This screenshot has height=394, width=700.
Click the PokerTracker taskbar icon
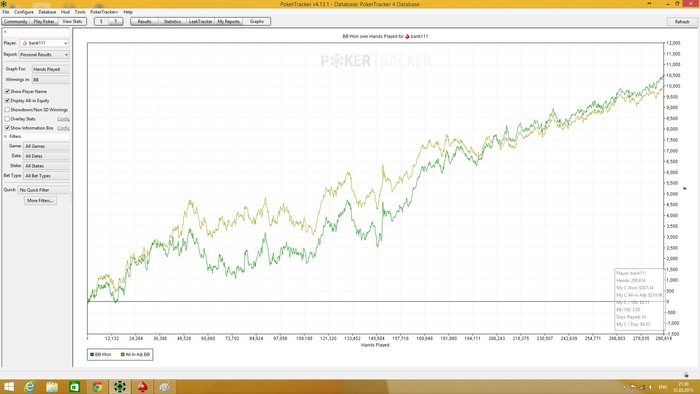(119, 387)
